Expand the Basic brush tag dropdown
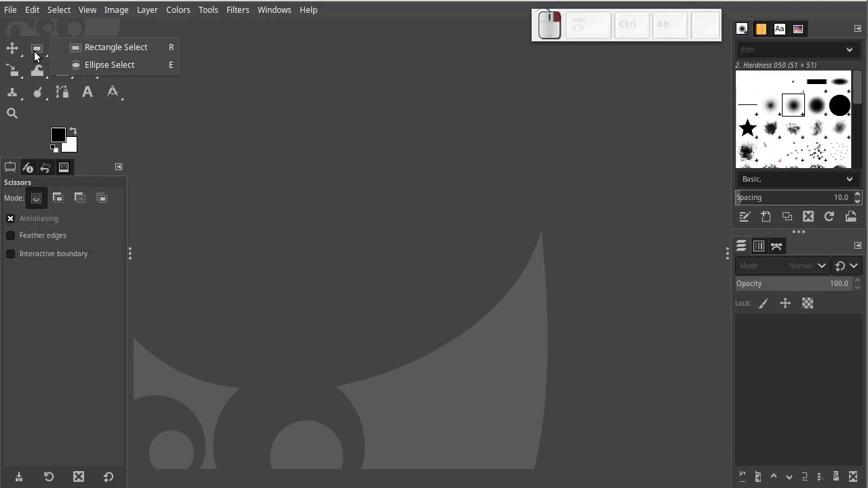Viewport: 868px width, 488px height. click(849, 179)
